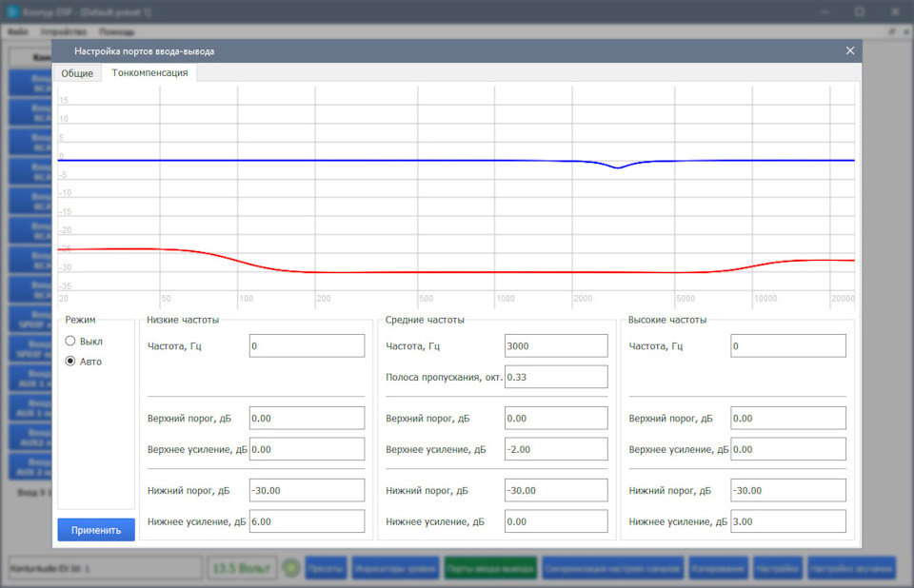This screenshot has height=588, width=914.
Task: Focus low frequency Нижнее усиление 6.00 field
Action: coord(307,521)
